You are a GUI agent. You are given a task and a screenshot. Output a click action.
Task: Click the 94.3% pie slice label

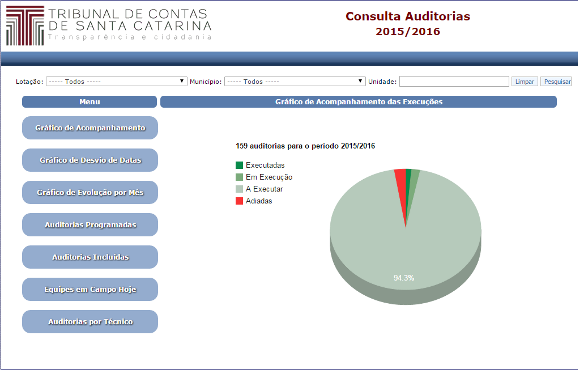point(404,278)
